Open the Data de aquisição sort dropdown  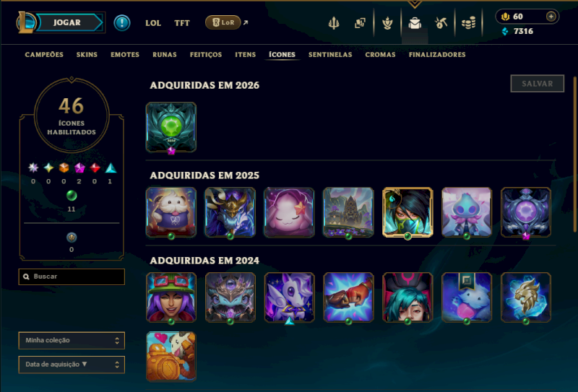coord(72,365)
